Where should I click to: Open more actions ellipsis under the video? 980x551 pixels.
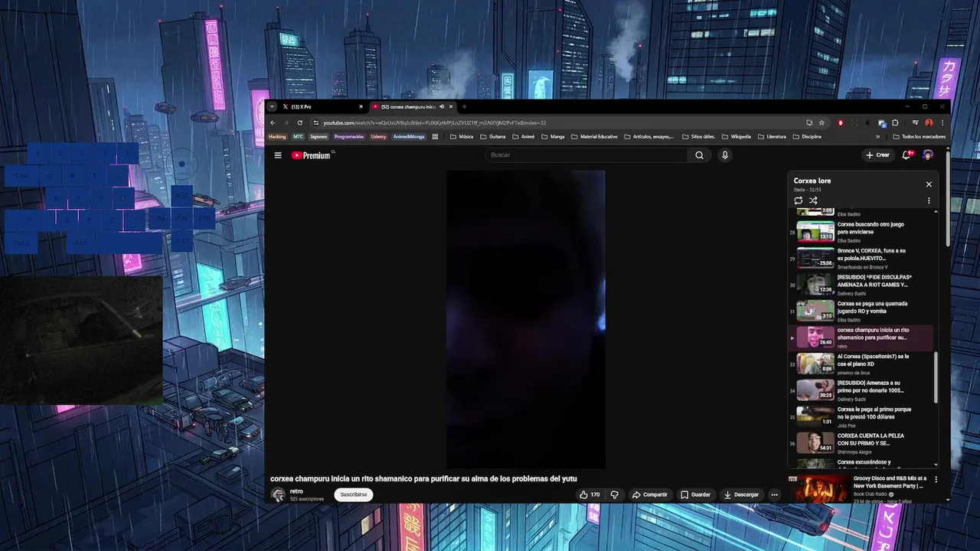774,494
